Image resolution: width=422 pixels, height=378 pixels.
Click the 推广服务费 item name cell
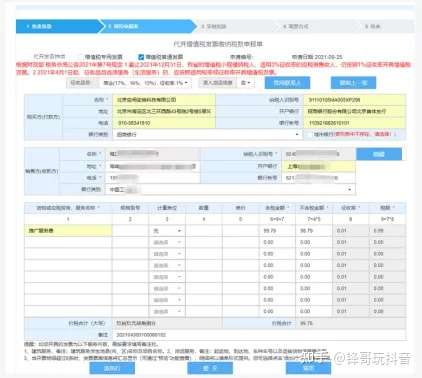68,231
